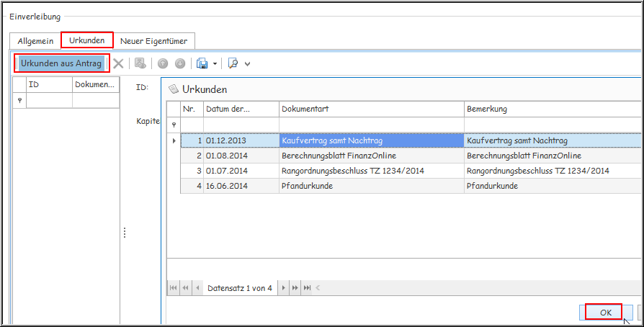Select the Urkunden tab
644x327 pixels.
click(x=87, y=40)
